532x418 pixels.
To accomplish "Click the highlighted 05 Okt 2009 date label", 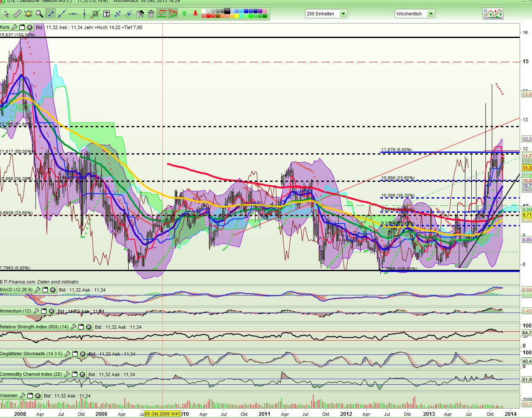I will [162, 414].
